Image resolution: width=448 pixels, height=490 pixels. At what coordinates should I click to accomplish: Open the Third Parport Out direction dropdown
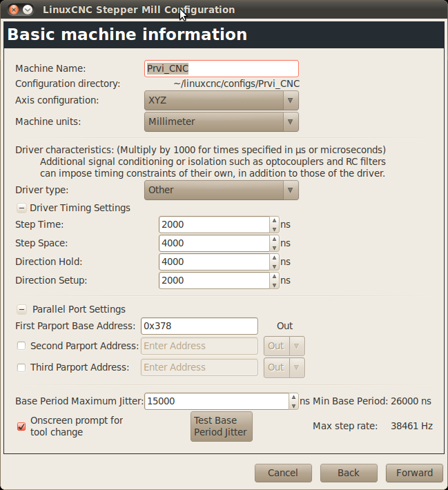[284, 367]
